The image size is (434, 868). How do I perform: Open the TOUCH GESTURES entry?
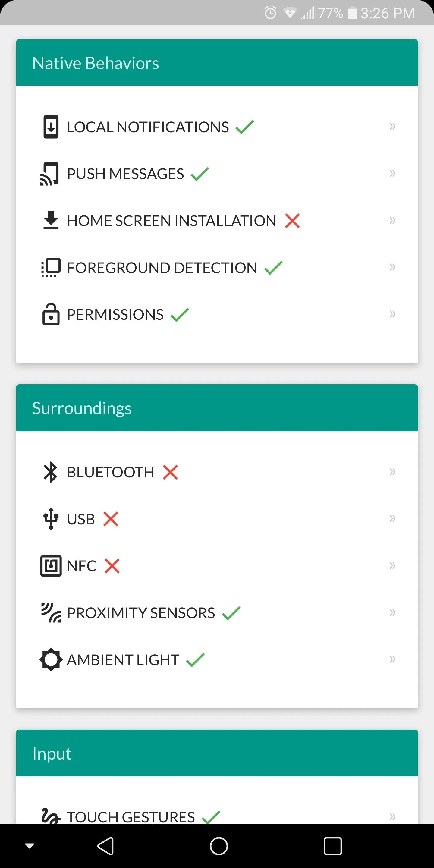217,816
